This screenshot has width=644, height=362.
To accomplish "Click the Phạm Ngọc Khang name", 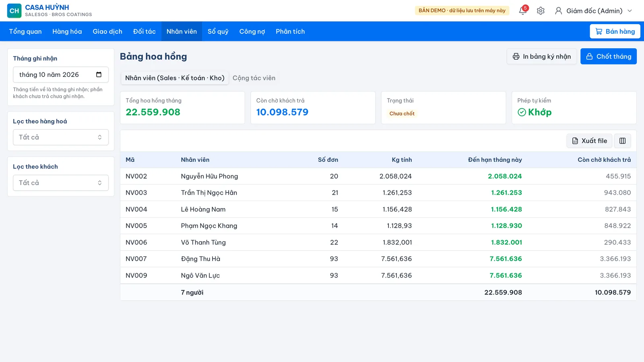I will pos(209,226).
